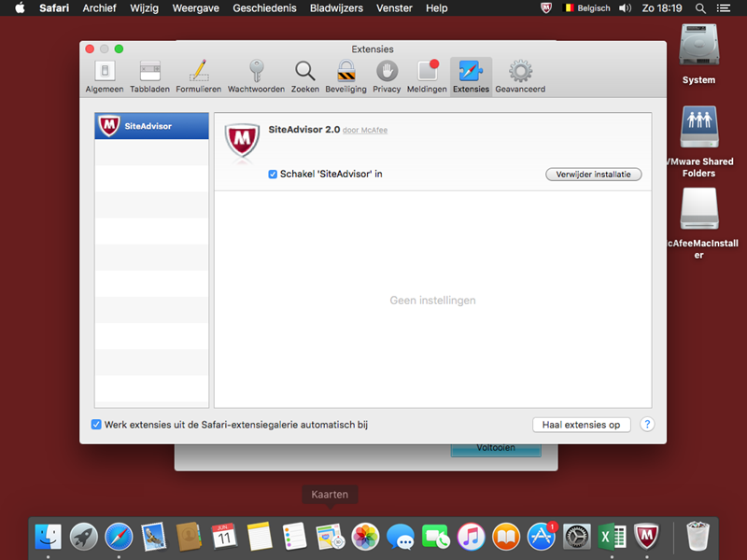Click the Voltooien button in background window
Image resolution: width=747 pixels, height=560 pixels.
[x=496, y=449]
